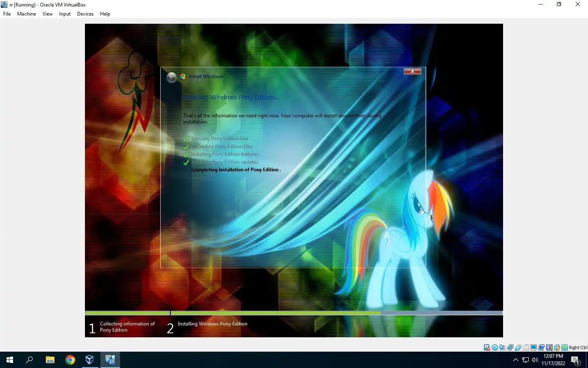Open the View menu
This screenshot has width=588, height=368.
point(47,14)
